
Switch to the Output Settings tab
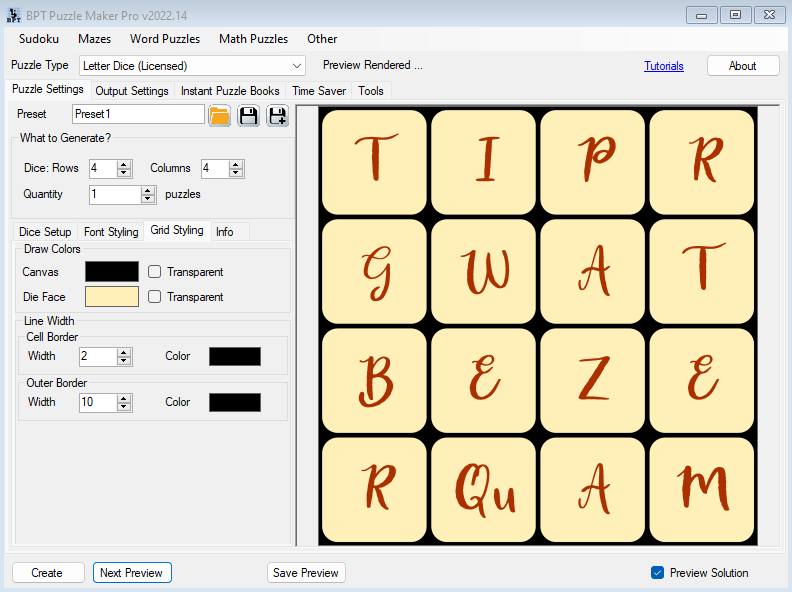point(131,91)
